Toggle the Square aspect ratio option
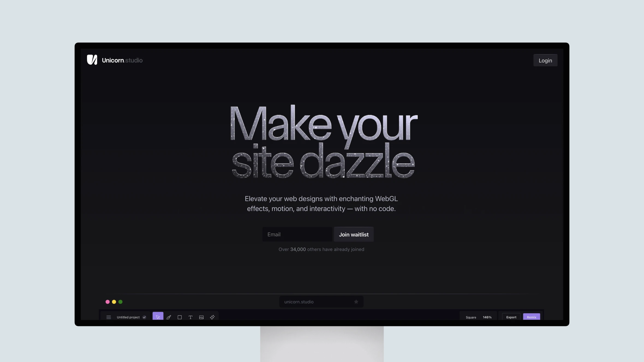644x362 pixels. [x=471, y=317]
